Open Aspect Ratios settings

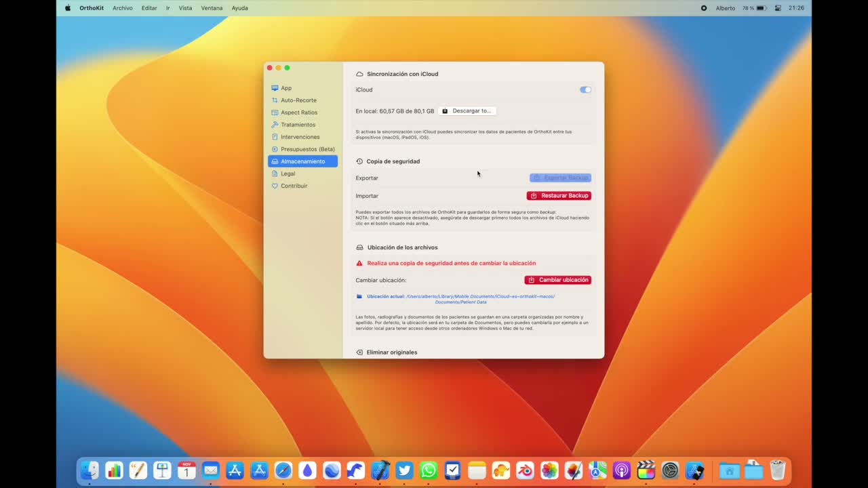[302, 113]
